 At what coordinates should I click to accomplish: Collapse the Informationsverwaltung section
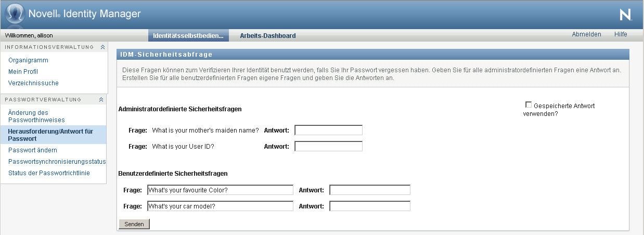(102, 47)
